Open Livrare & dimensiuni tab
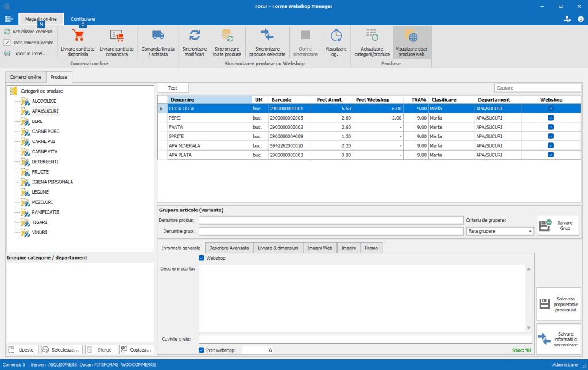588x370 pixels. [278, 248]
